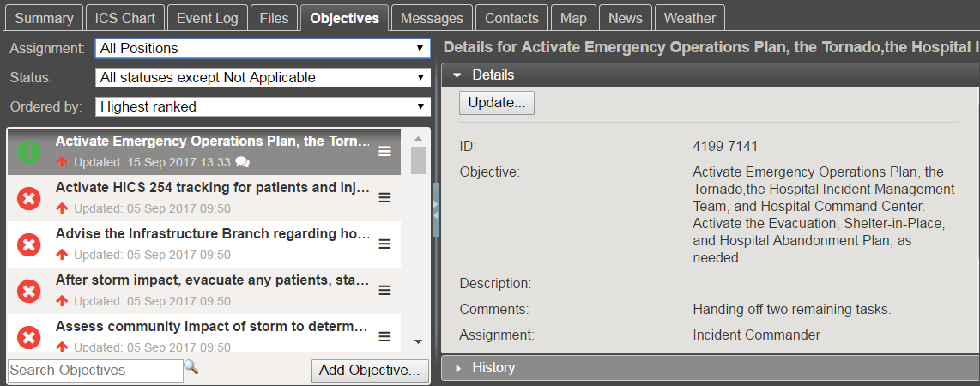The height and width of the screenshot is (386, 980).
Task: Select the Objectives tab
Action: click(344, 18)
